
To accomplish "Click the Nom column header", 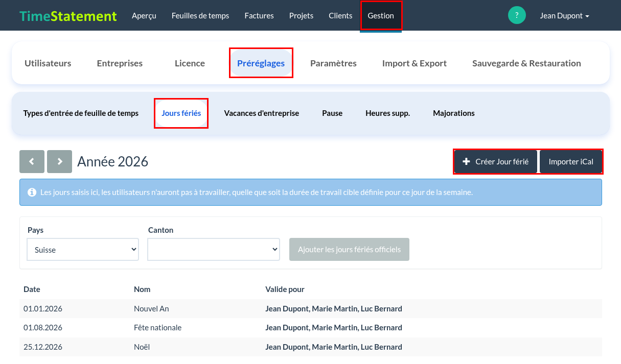I will point(142,289).
